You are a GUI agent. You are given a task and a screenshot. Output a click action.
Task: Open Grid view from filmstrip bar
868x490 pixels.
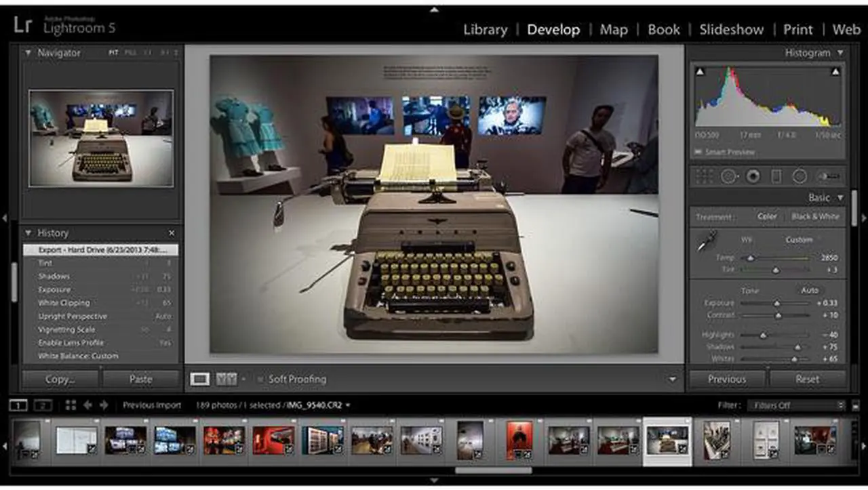71,405
